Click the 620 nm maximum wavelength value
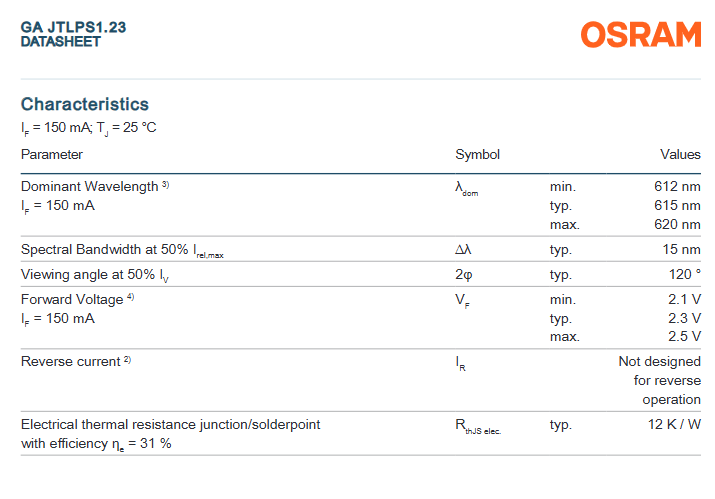Screen dimensions: 715x499 (x=677, y=225)
